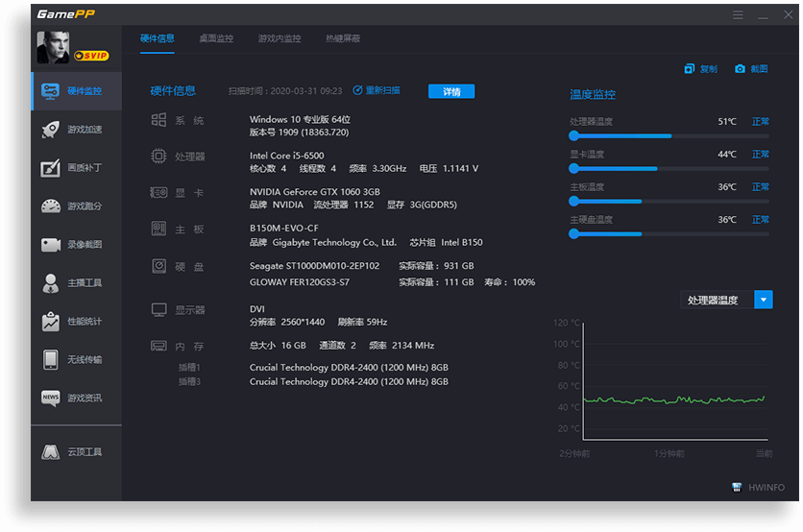
Task: Click the blue 详情 details button
Action: [451, 91]
